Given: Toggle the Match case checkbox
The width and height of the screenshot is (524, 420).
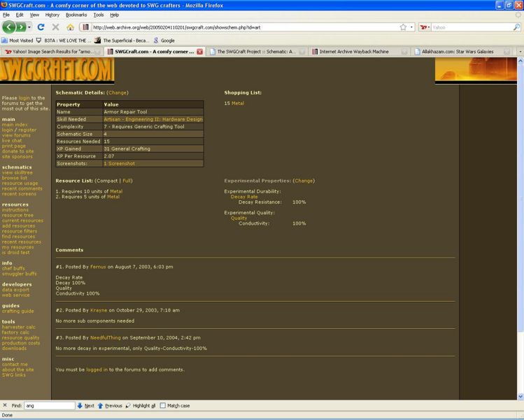Looking at the screenshot, I should [x=163, y=405].
